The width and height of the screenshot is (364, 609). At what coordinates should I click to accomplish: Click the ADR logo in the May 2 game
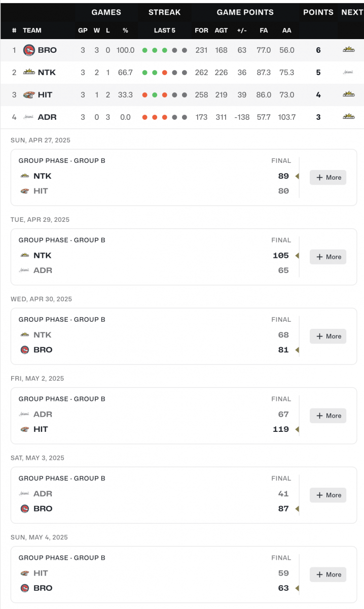[25, 414]
